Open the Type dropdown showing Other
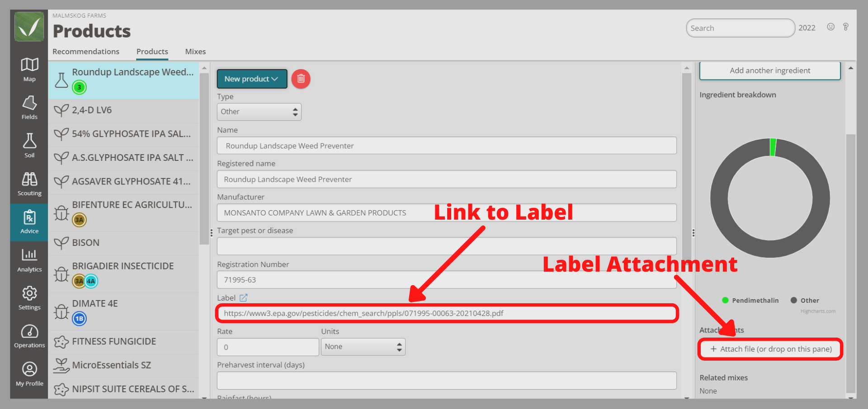Image resolution: width=868 pixels, height=409 pixels. tap(259, 112)
